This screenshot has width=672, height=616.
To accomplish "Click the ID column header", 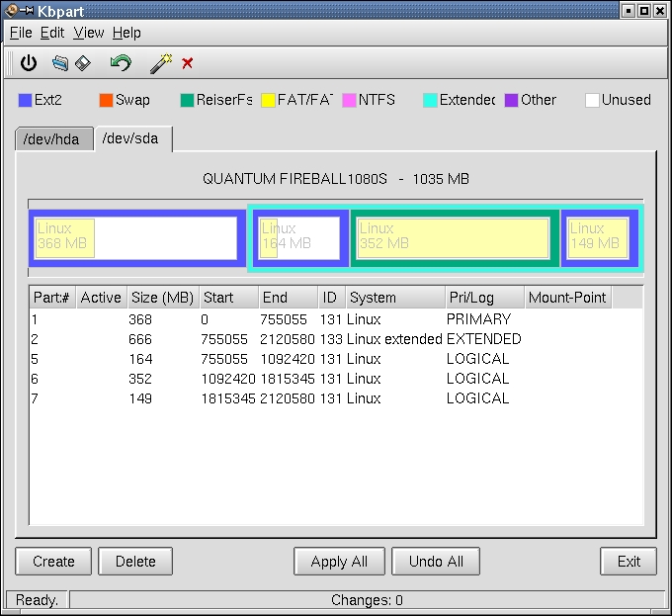I will (x=332, y=298).
